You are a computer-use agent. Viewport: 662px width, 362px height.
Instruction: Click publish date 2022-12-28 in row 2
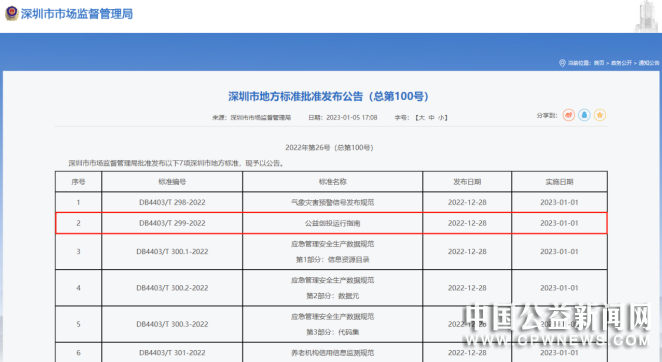point(467,223)
